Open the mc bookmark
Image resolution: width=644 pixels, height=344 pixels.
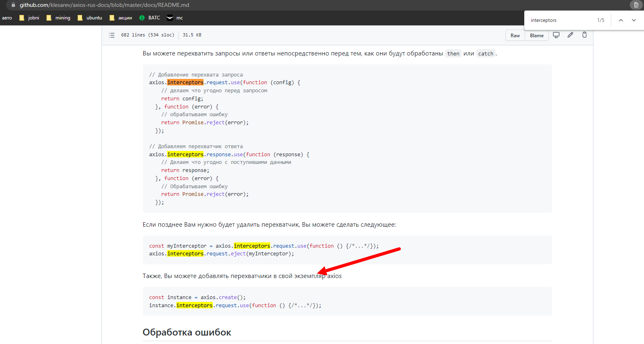175,18
